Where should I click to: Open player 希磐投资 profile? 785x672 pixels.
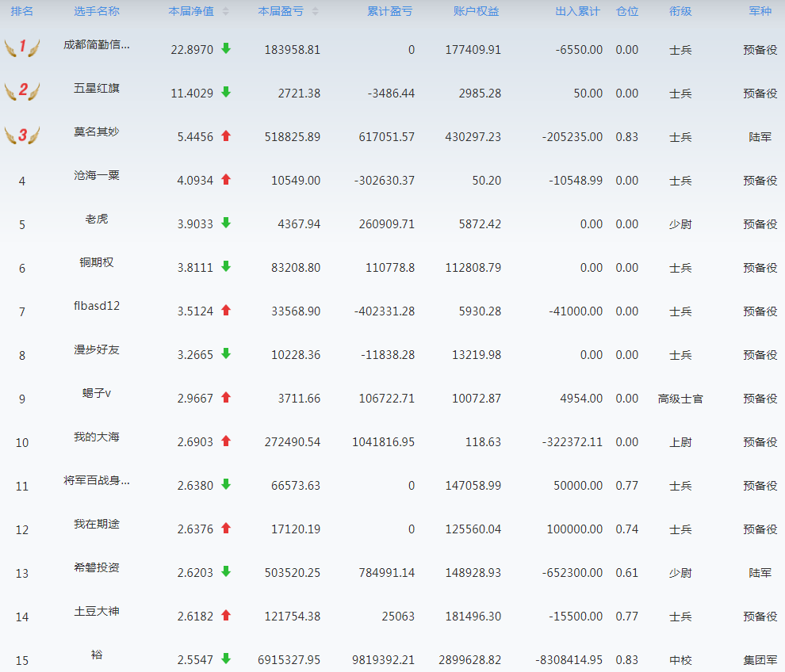click(x=97, y=568)
